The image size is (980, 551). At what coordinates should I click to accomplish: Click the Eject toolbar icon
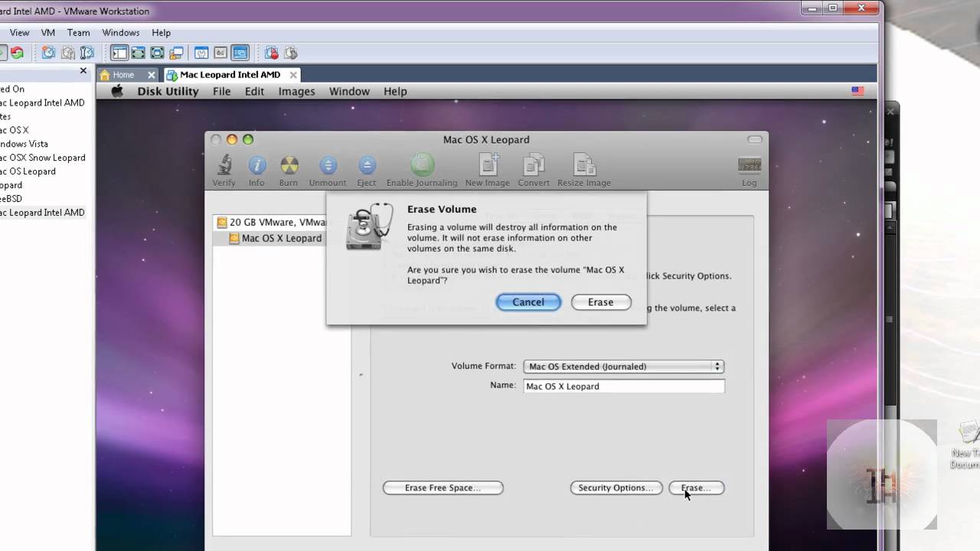click(367, 165)
